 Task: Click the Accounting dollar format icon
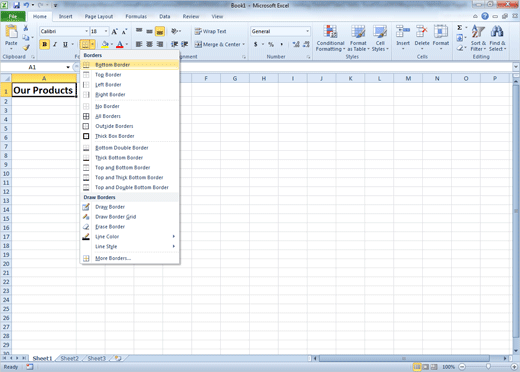coord(256,44)
